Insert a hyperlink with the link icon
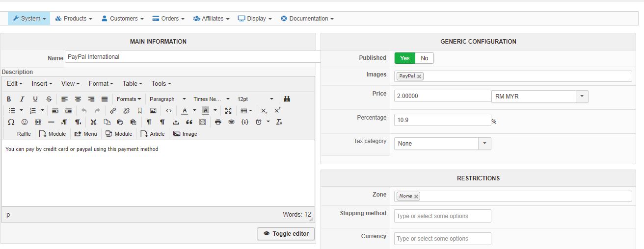 pos(113,111)
